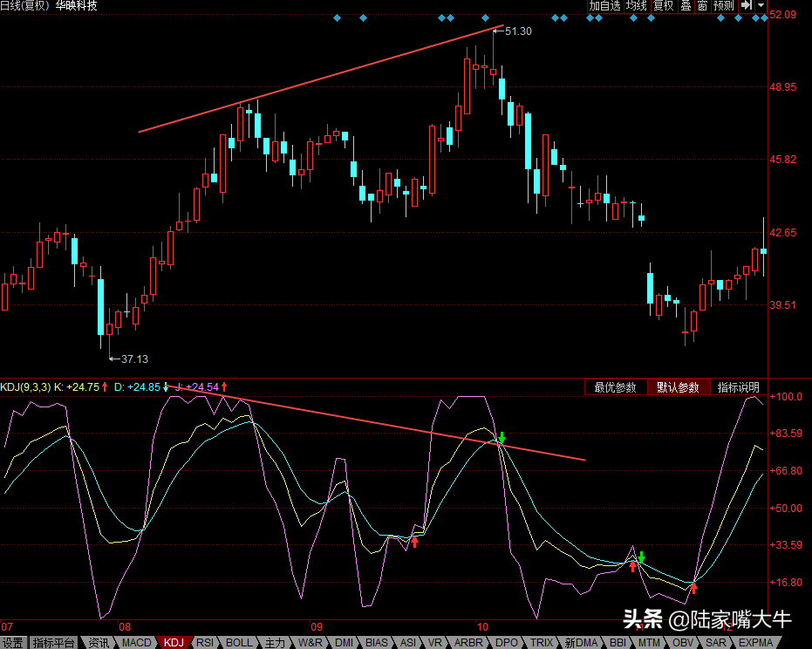The width and height of the screenshot is (812, 649).
Task: Click the red buy arrow near +16.80 level
Action: pyautogui.click(x=693, y=587)
